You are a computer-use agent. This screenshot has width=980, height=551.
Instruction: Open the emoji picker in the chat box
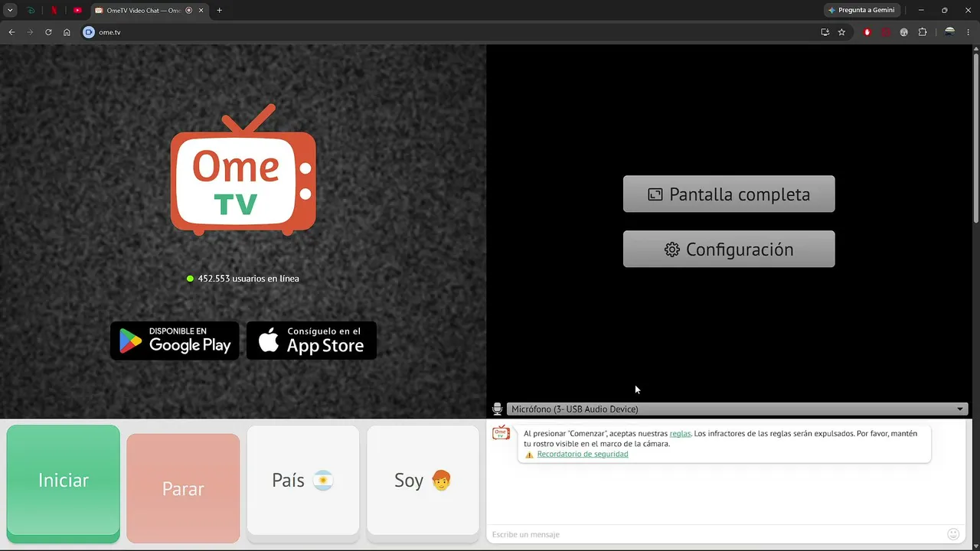point(953,534)
